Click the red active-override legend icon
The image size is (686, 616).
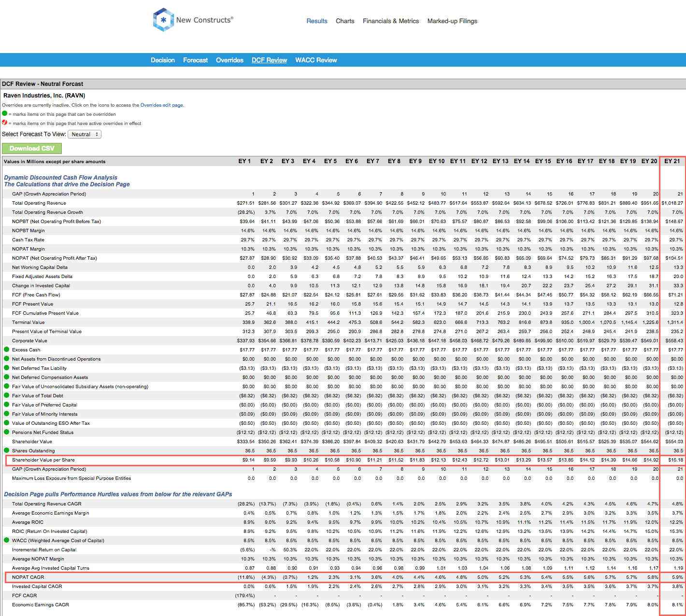point(4,123)
